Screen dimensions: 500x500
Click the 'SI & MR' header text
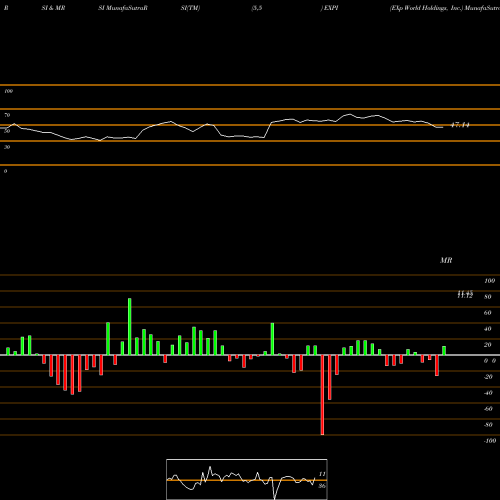point(53,8)
